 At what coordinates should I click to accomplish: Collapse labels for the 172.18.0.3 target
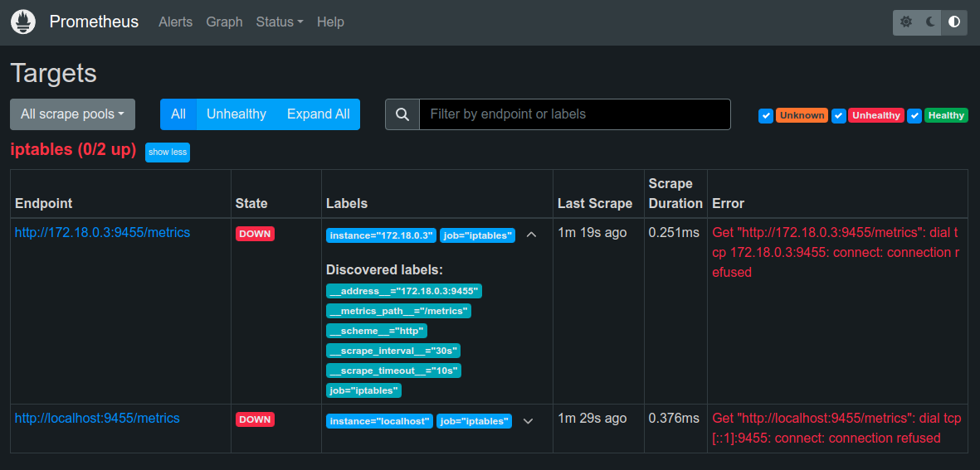point(532,235)
